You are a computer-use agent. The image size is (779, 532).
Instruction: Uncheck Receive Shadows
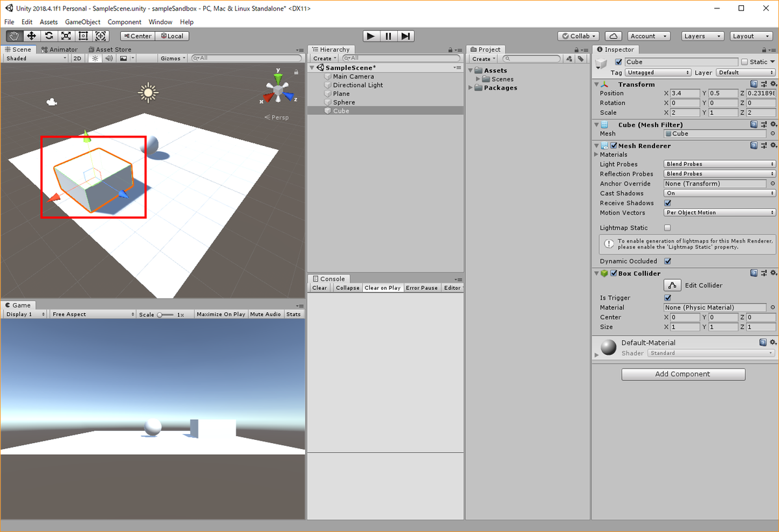(668, 203)
